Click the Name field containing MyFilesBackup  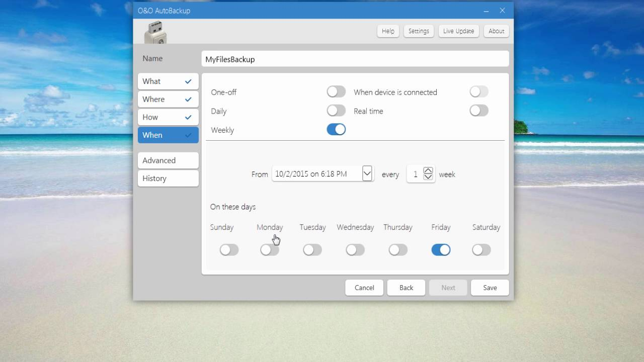pos(355,59)
